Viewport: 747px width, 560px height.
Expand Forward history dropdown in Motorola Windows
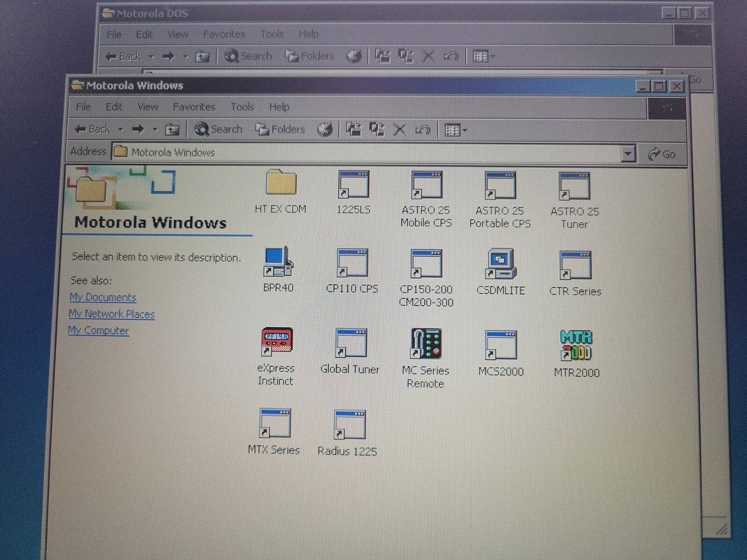click(155, 129)
